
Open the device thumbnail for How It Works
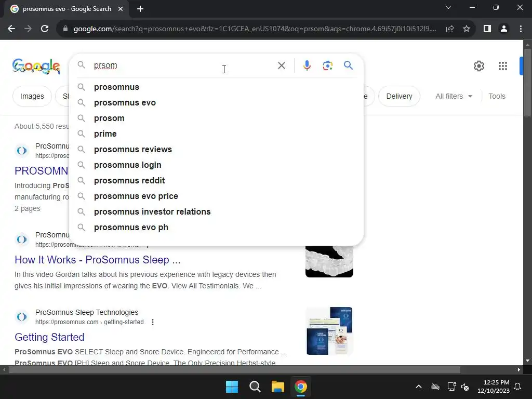[329, 261]
